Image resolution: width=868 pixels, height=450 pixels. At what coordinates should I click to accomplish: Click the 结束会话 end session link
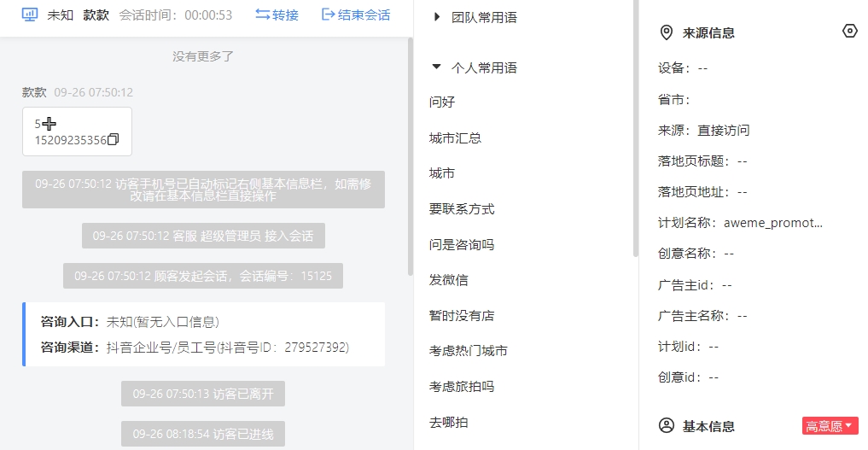point(364,15)
